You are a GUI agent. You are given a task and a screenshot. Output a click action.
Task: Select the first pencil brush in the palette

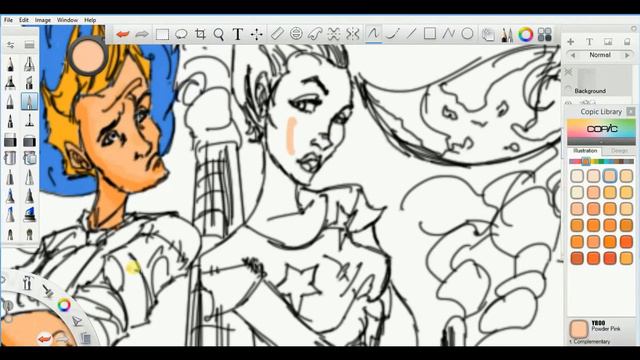10,64
